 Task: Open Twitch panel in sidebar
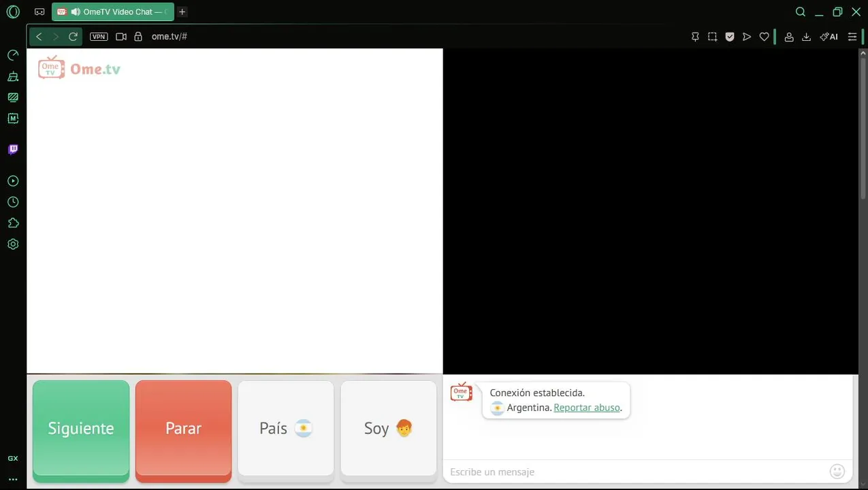[x=13, y=150]
